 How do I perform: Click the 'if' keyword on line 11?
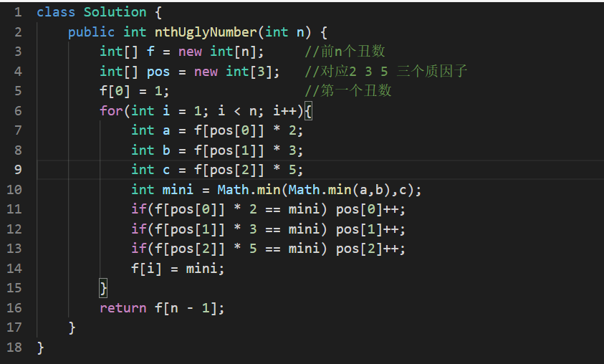coord(139,209)
